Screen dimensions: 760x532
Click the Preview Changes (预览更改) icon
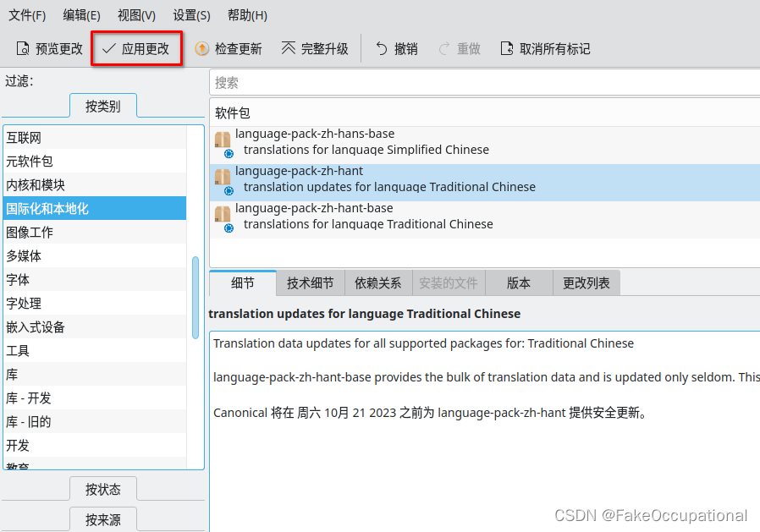[x=23, y=48]
